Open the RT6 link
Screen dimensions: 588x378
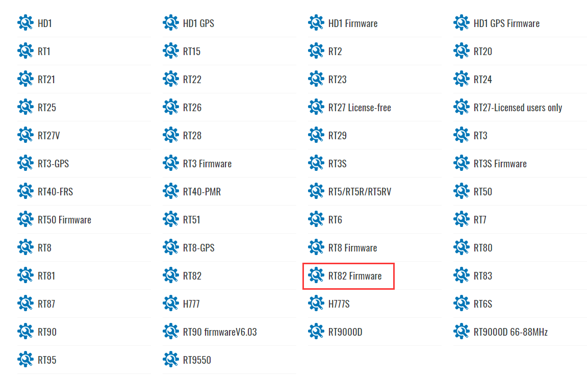[x=335, y=220]
